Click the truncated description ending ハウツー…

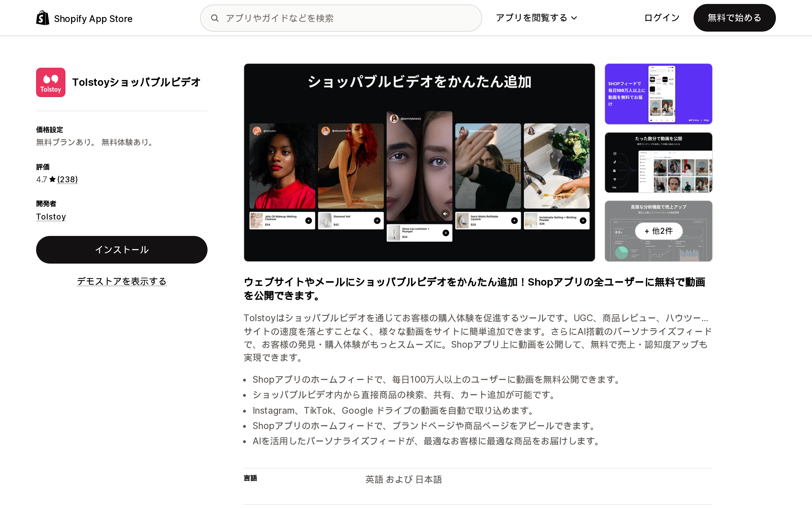click(x=476, y=318)
